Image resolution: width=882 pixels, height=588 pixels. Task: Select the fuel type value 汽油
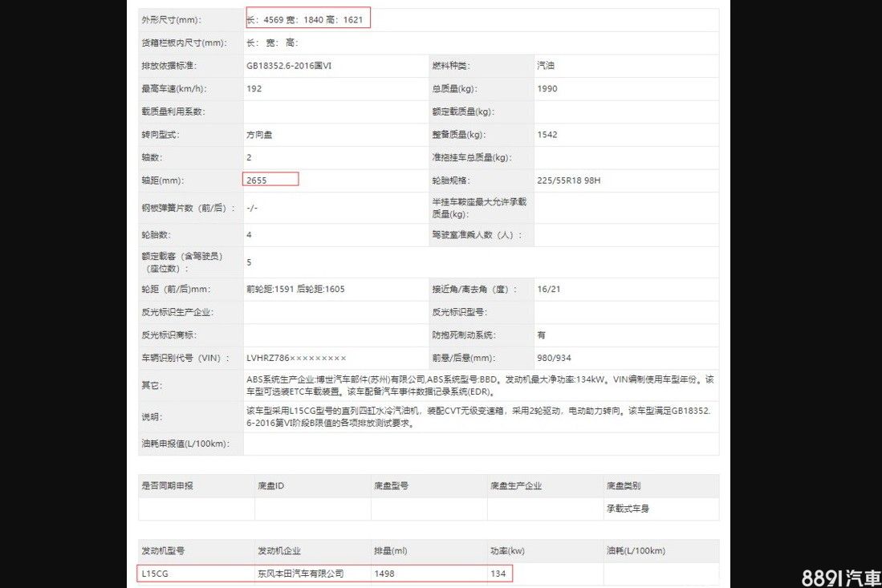(546, 66)
